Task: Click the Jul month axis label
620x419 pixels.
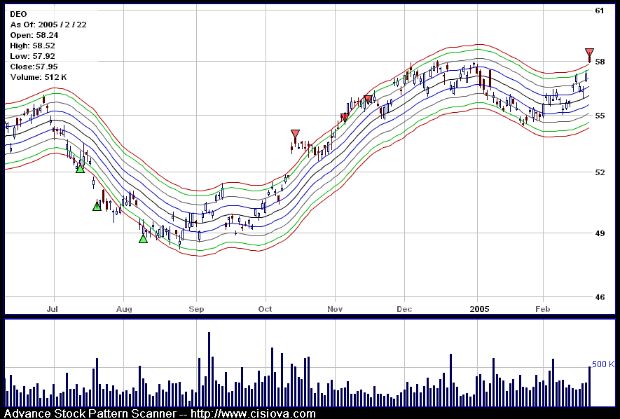Action: [x=52, y=309]
